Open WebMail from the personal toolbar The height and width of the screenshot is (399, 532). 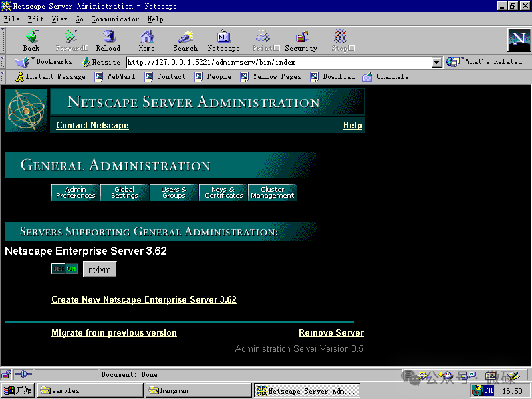click(116, 76)
